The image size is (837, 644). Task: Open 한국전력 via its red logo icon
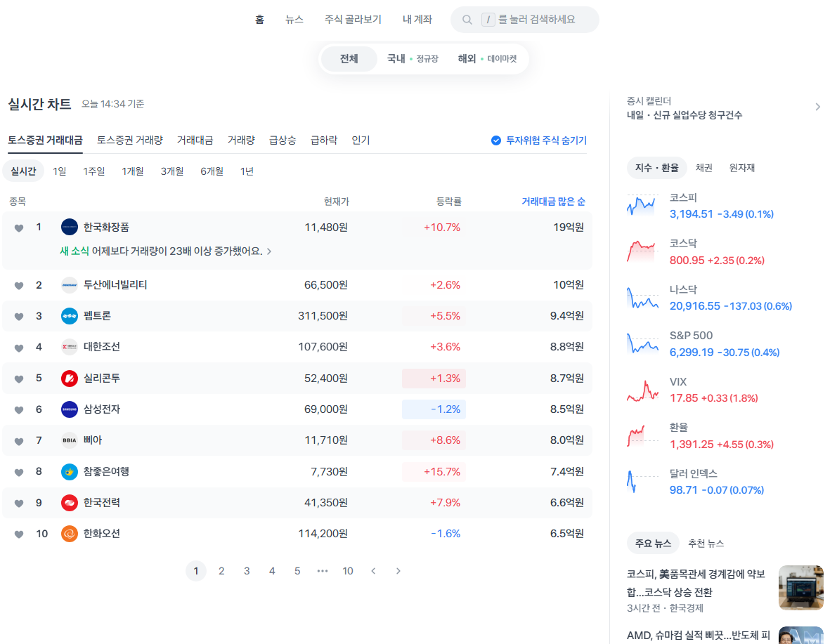70,503
